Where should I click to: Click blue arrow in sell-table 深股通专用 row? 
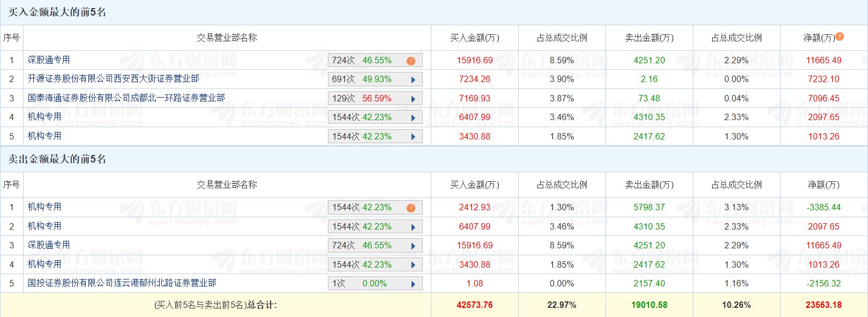[413, 246]
